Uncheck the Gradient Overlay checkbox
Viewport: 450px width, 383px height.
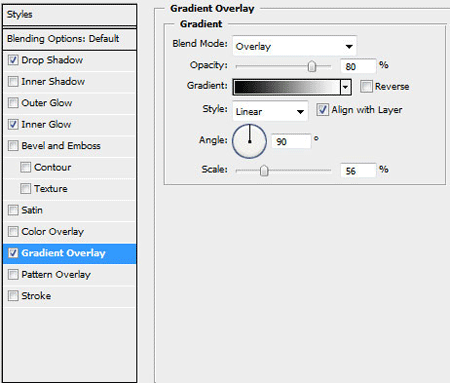tap(13, 253)
